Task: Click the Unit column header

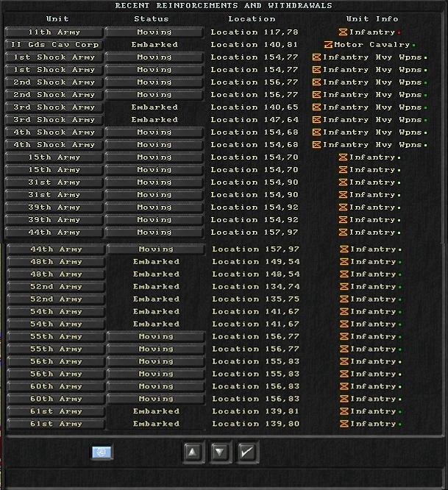Action: 57,18
